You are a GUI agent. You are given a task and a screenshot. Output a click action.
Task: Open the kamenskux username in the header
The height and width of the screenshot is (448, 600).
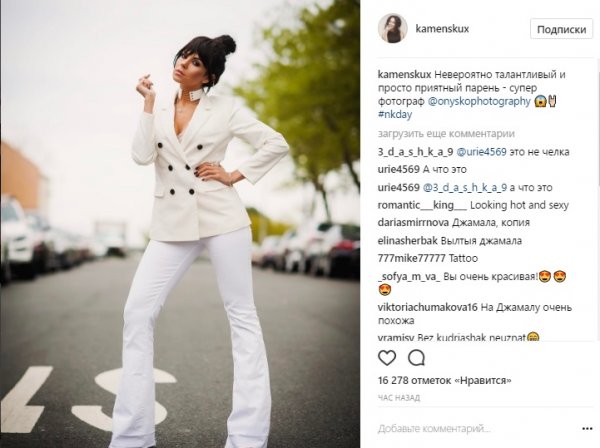(x=442, y=29)
